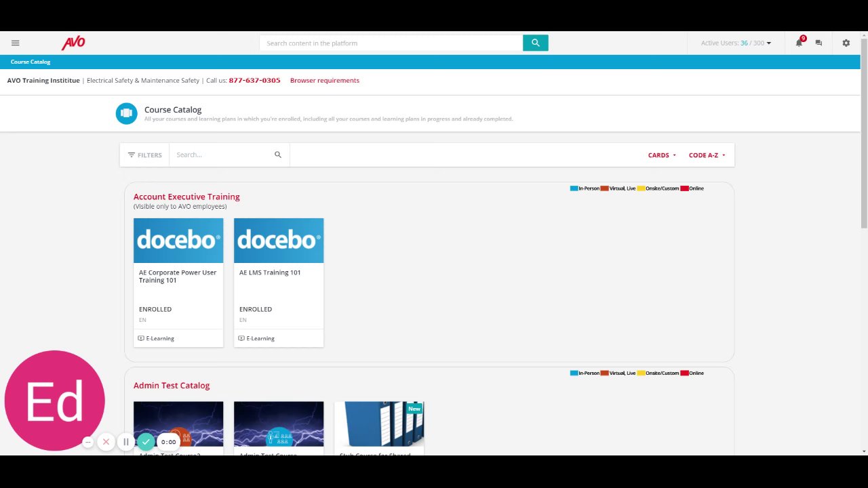
Task: Click In-Person legend swatch in Account Executive
Action: coord(574,188)
